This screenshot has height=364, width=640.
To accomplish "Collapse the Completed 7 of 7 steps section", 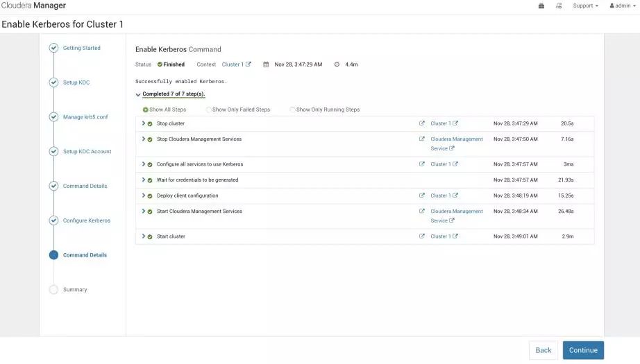I will pos(138,94).
